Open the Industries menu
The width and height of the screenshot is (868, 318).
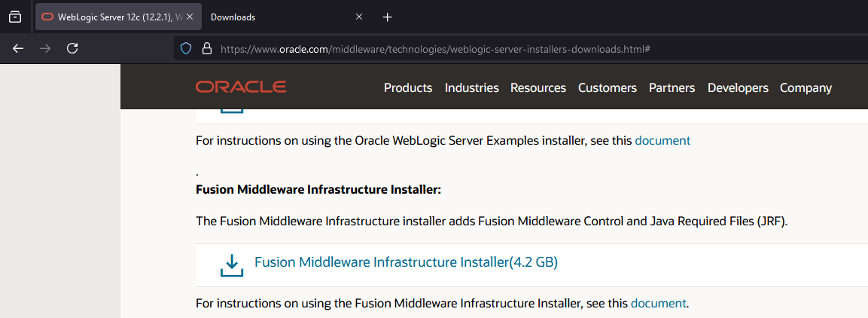[472, 88]
